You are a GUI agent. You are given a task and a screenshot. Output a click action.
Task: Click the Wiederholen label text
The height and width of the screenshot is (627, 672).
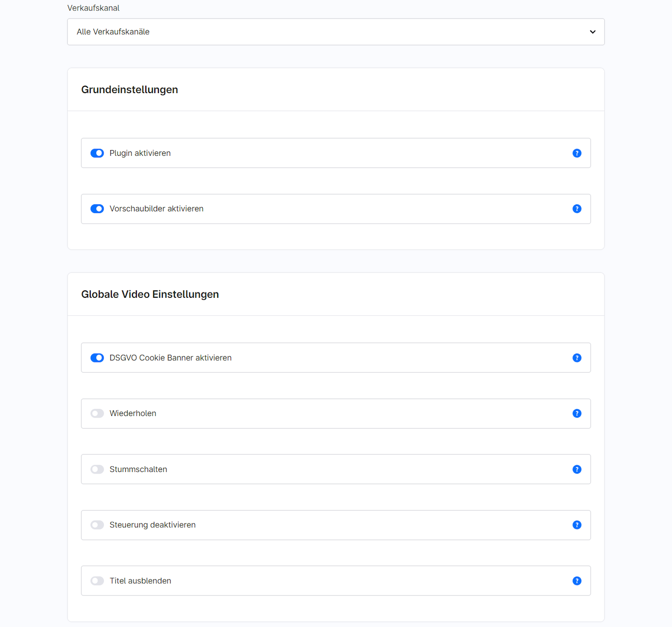(133, 414)
